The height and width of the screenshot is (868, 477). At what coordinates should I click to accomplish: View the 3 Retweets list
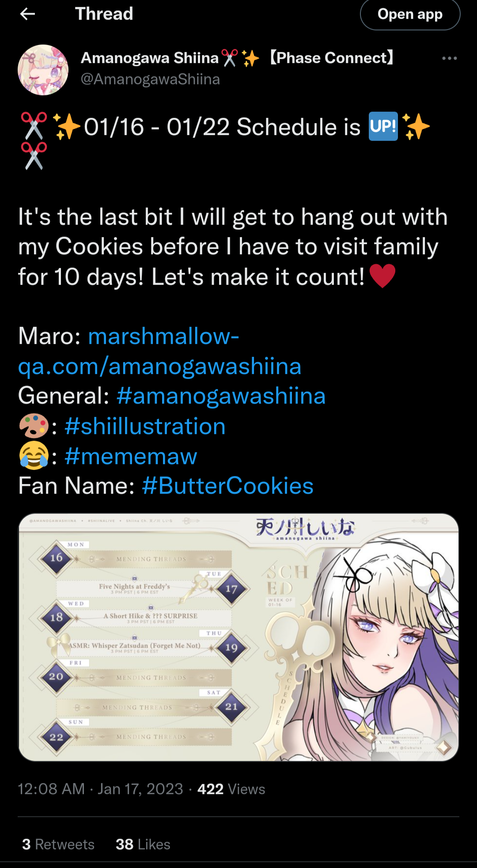(x=58, y=844)
